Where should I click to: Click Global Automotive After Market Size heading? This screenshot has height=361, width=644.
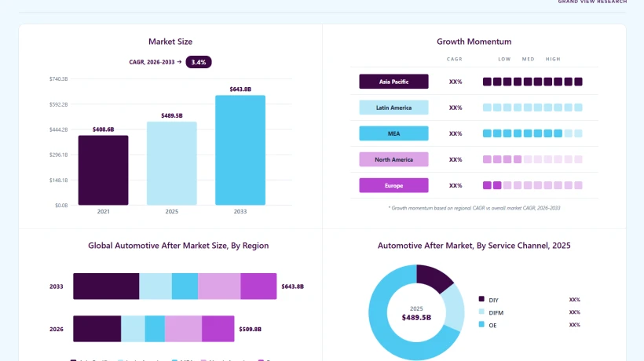(178, 246)
